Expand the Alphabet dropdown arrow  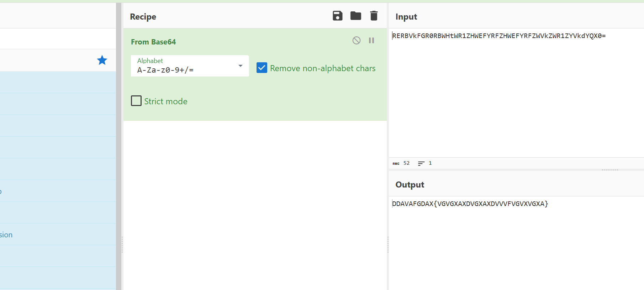pyautogui.click(x=241, y=66)
